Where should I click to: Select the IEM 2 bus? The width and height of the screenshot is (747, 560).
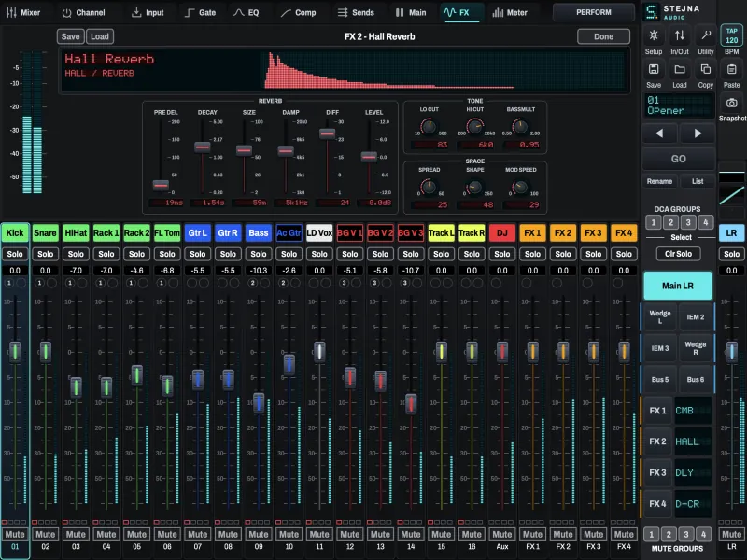pyautogui.click(x=696, y=317)
